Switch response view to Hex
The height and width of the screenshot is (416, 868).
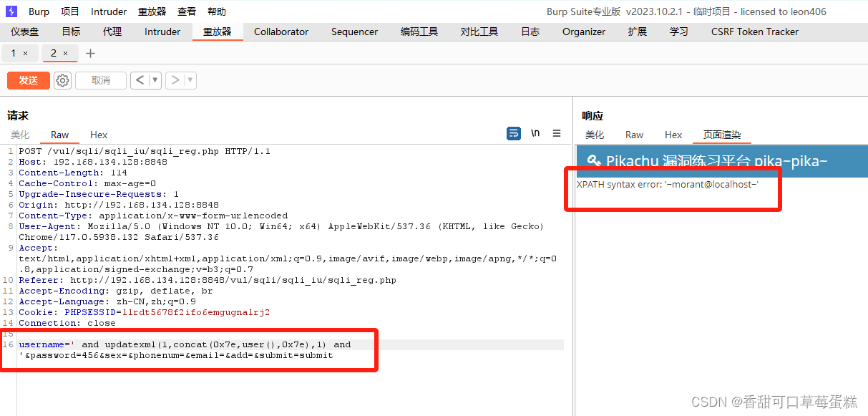pos(673,135)
